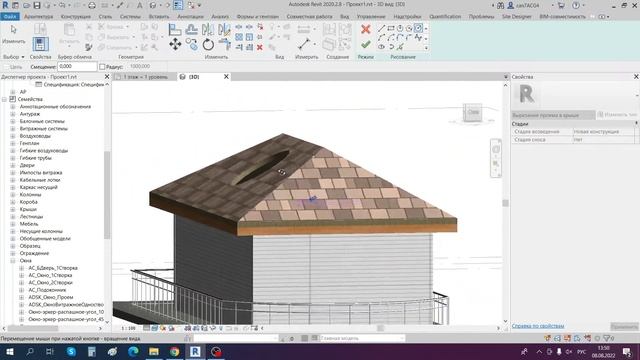Select the Modify arrow tool
640x360 pixels.
click(x=13, y=30)
